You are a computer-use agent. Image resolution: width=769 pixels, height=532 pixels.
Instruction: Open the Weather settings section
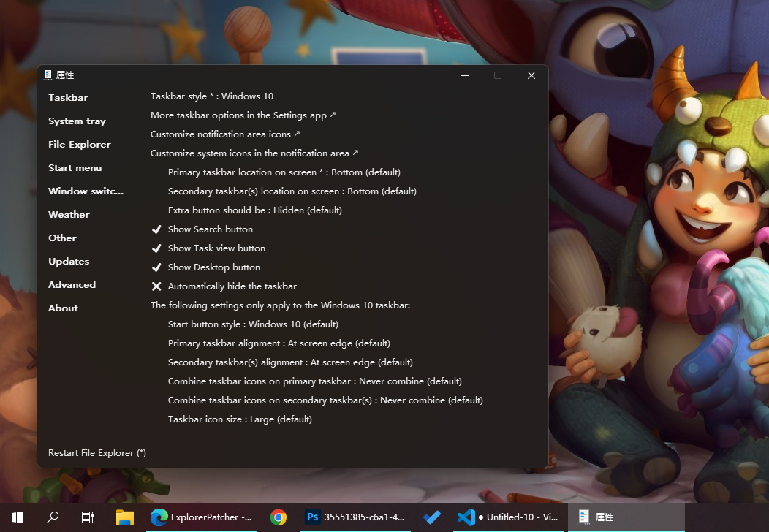point(69,215)
